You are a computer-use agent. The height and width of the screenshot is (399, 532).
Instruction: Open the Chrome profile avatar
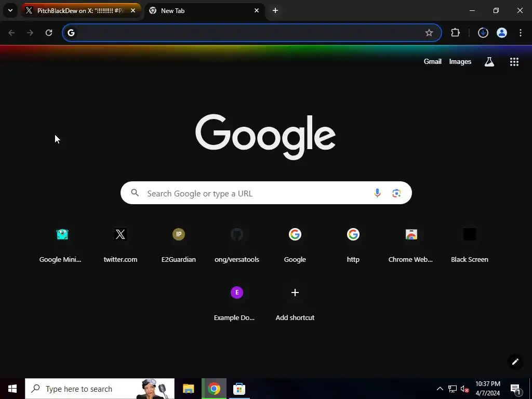point(502,33)
